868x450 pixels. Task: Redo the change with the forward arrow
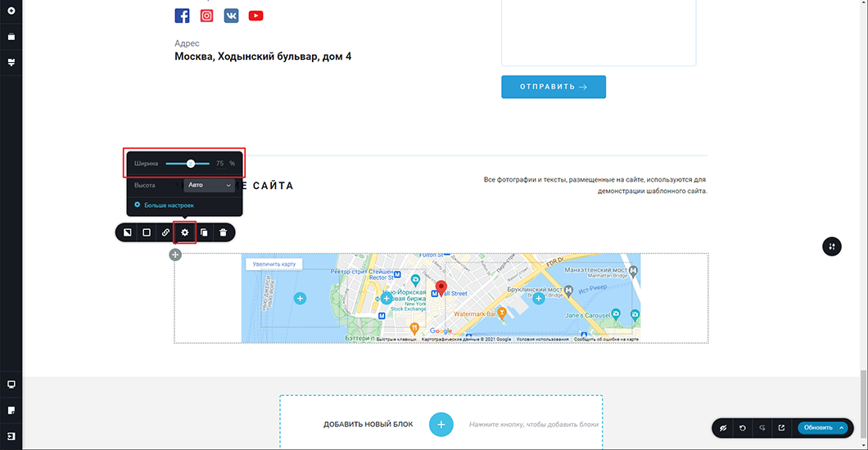[762, 428]
